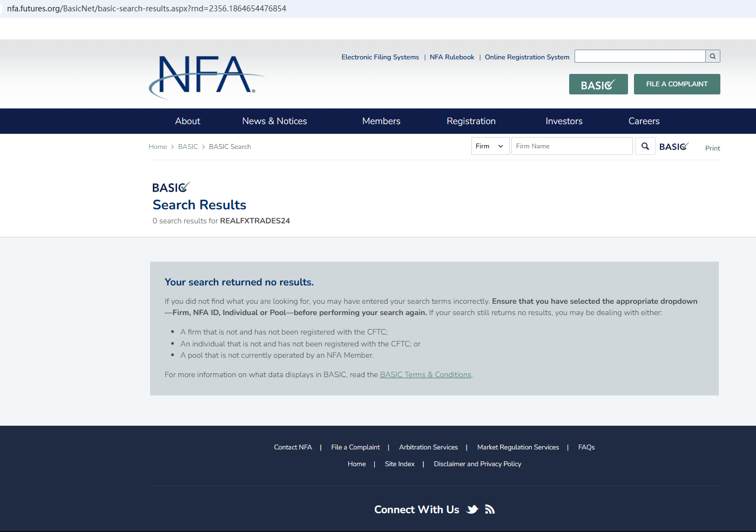The height and width of the screenshot is (532, 756).
Task: Open the Firm search type dropdown
Action: pyautogui.click(x=490, y=146)
